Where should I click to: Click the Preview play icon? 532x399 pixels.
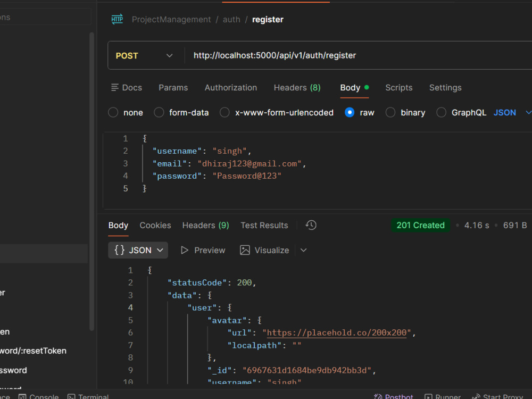[x=184, y=251]
